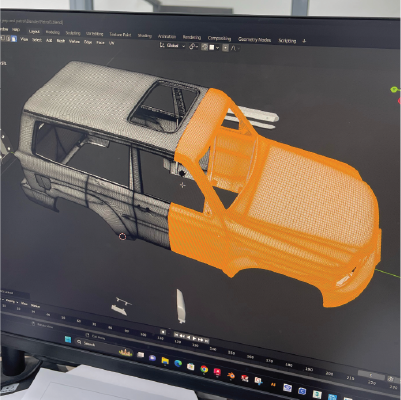Jump to previous keyframe
401x400 pixels.
183,336
